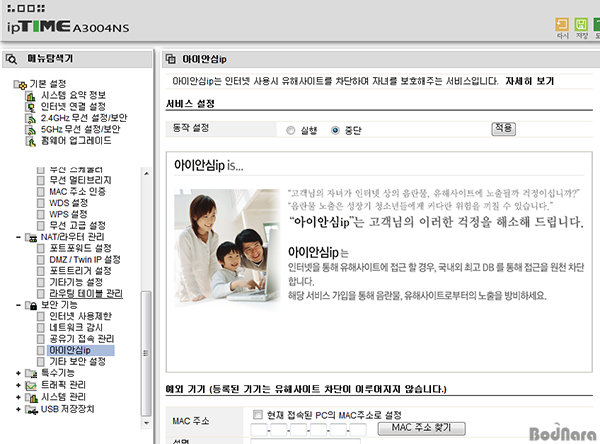Click the 특수기능 folder icon

31,373
